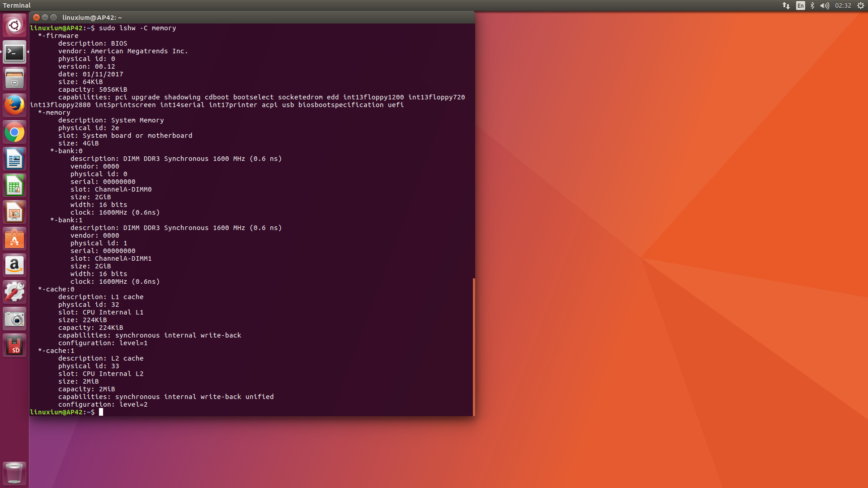Click 'slot: ChannelA-DIMM0' line
The image size is (868, 488).
111,189
